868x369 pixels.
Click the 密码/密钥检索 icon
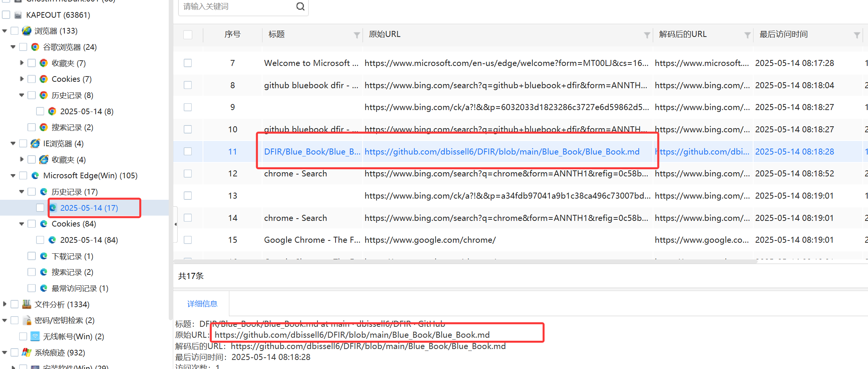(26, 320)
